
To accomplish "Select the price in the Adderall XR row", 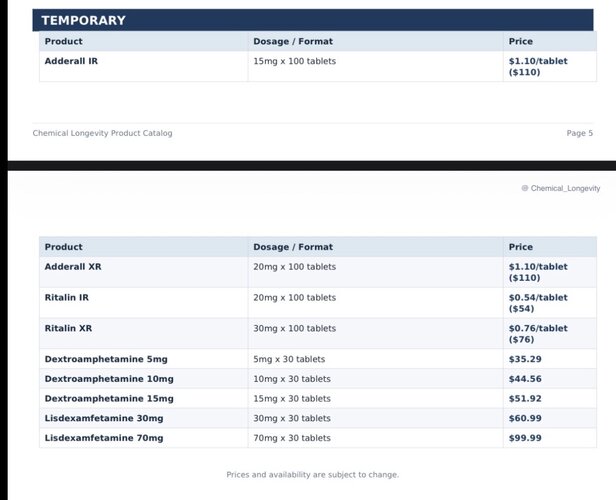I will 538,272.
